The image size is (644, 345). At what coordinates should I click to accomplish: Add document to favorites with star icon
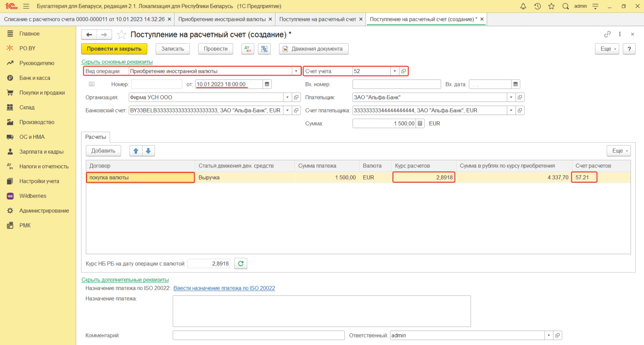pyautogui.click(x=122, y=35)
